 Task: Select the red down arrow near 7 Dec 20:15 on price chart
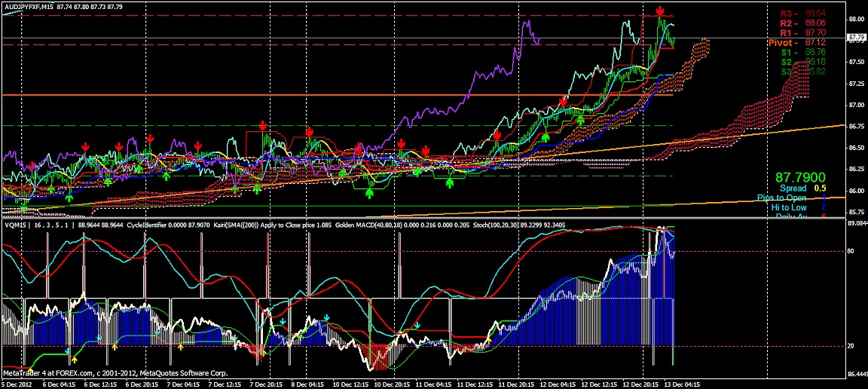click(262, 125)
